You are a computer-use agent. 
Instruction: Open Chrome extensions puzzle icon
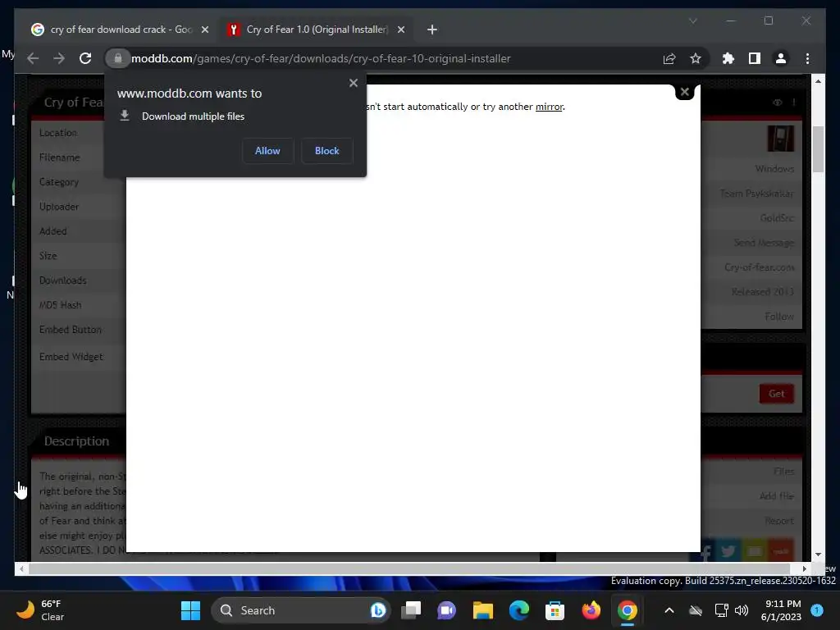pyautogui.click(x=728, y=58)
